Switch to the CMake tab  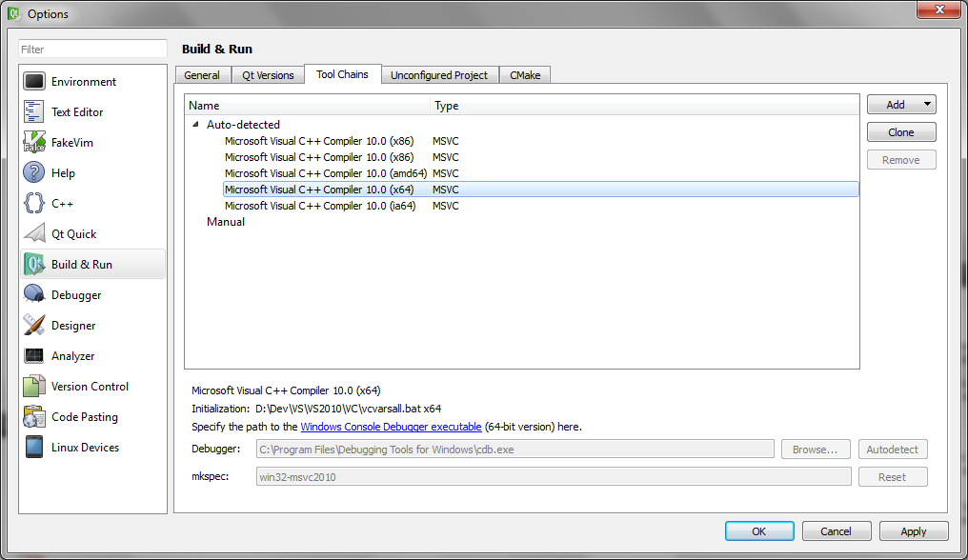pos(524,75)
